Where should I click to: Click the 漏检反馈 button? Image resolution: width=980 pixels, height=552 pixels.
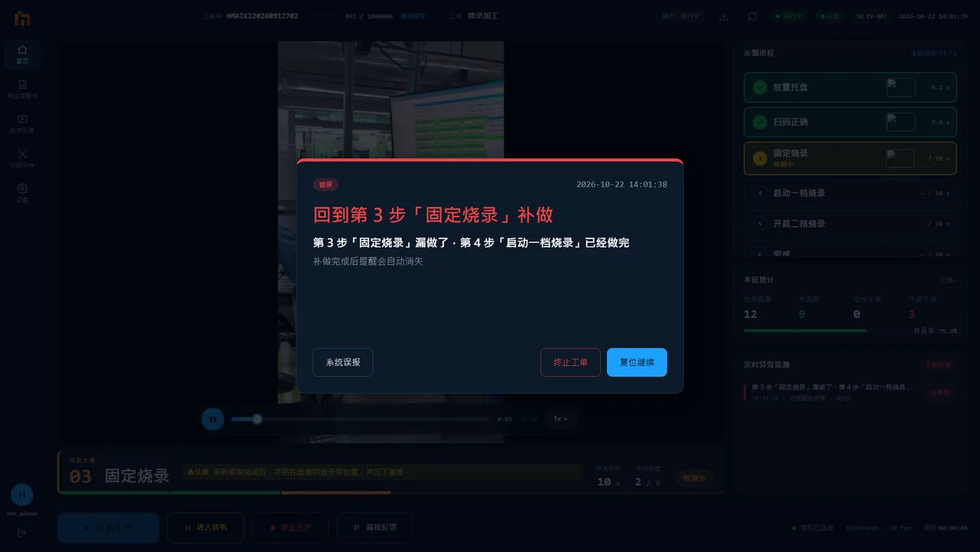click(x=375, y=527)
